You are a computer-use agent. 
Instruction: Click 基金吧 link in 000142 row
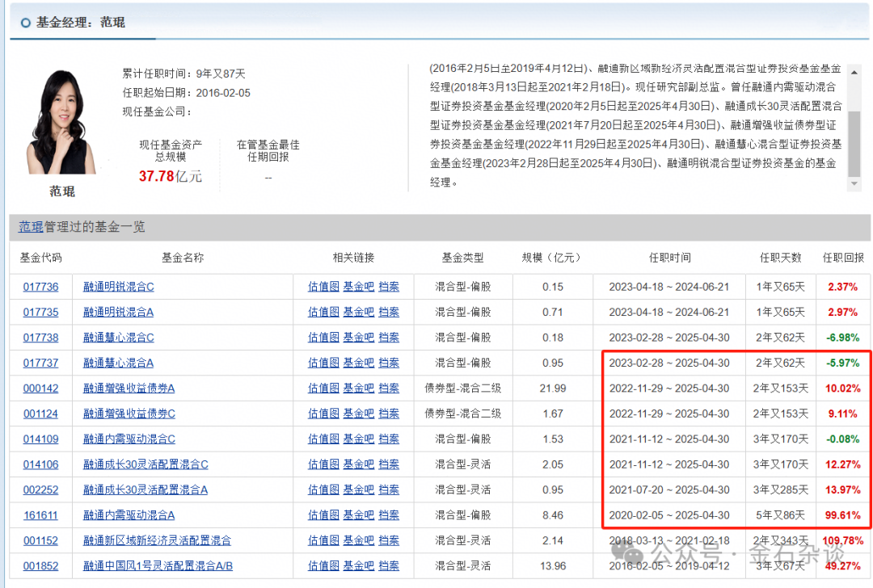click(x=359, y=388)
